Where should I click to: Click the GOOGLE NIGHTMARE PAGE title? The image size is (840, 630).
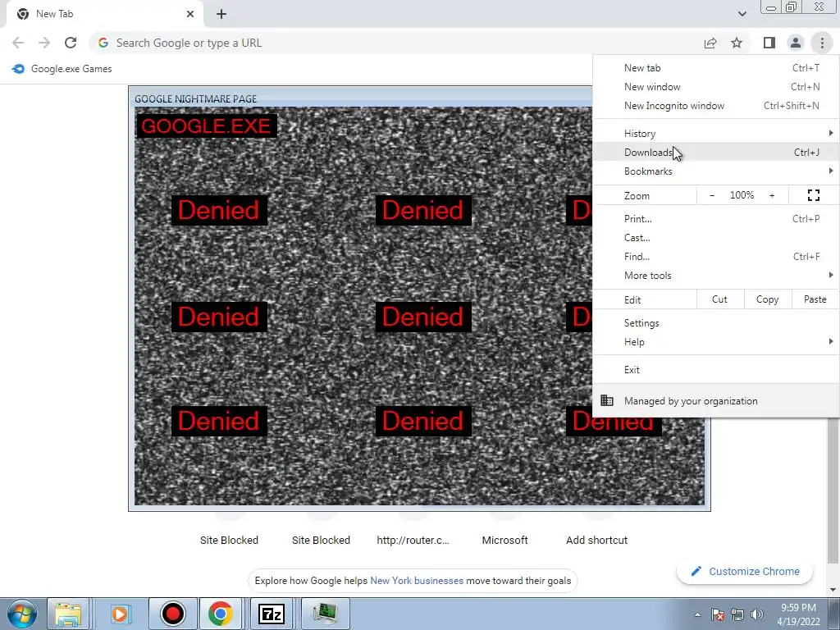(x=195, y=99)
